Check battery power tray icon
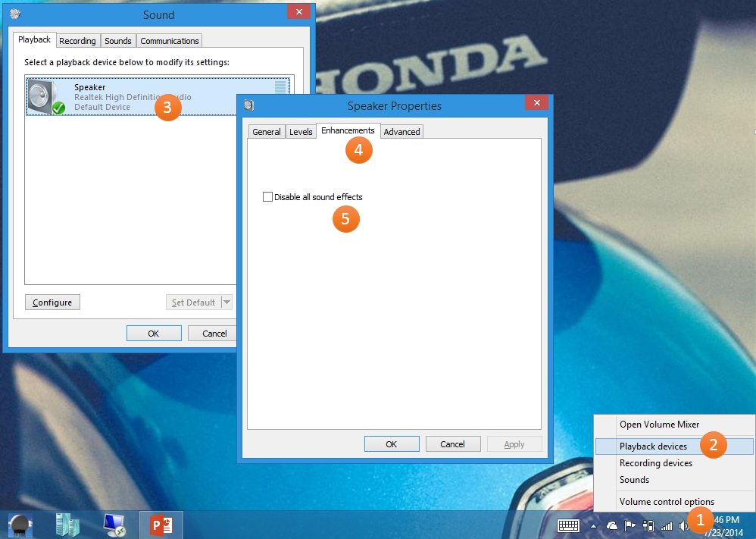This screenshot has height=539, width=756. point(648,525)
